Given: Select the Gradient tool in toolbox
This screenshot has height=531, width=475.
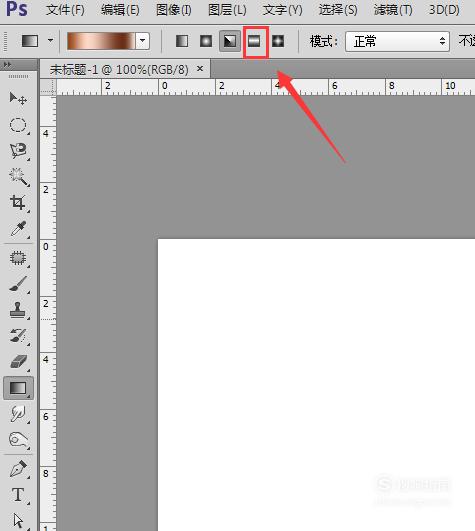Looking at the screenshot, I should (18, 388).
